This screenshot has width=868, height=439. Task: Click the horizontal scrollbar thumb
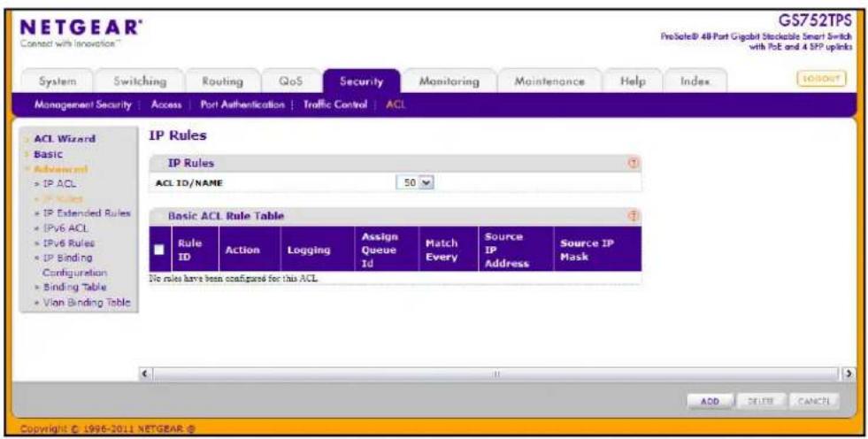coord(496,374)
